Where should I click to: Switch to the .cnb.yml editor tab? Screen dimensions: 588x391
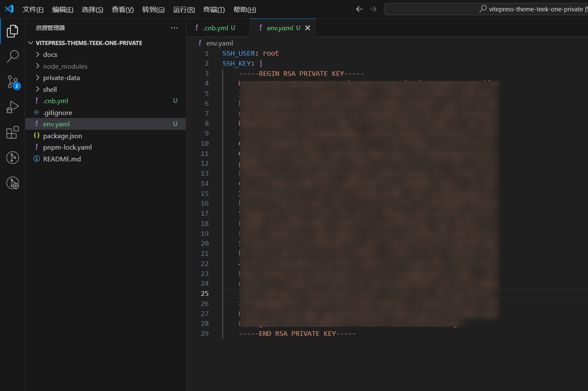coord(218,28)
